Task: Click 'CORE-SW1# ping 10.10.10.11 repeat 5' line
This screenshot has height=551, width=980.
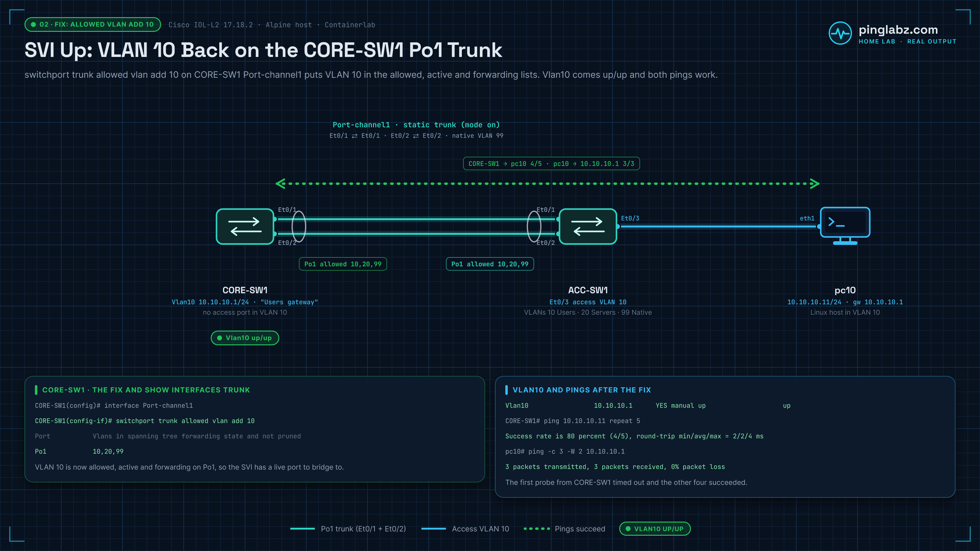Action: (x=573, y=421)
